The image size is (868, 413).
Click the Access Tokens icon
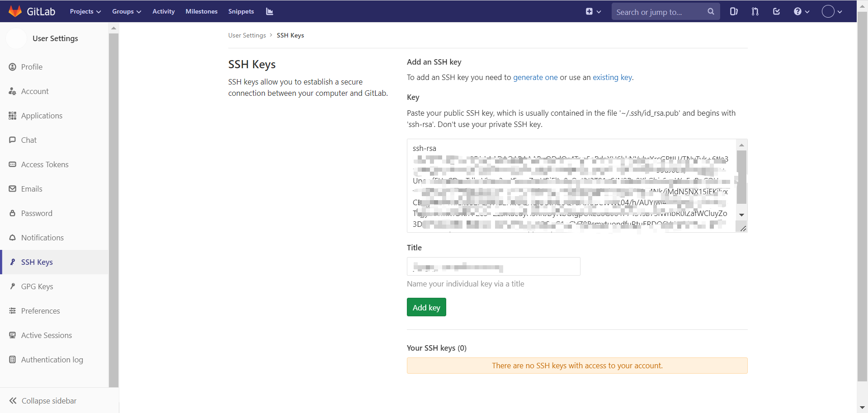[13, 164]
